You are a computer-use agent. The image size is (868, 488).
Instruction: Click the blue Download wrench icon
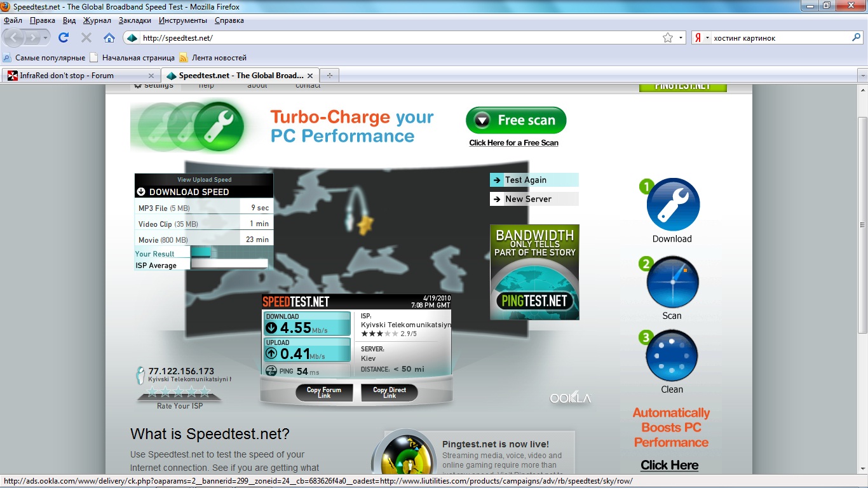[673, 205]
